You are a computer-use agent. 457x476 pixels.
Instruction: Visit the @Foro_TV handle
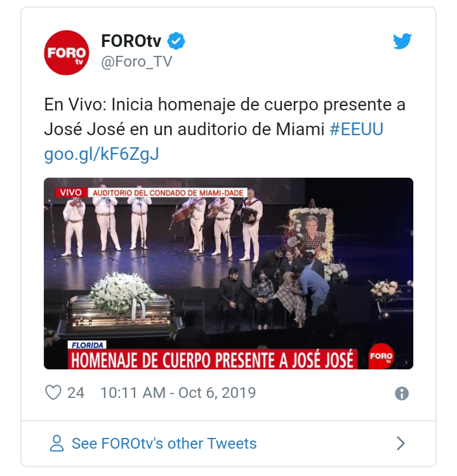[136, 62]
